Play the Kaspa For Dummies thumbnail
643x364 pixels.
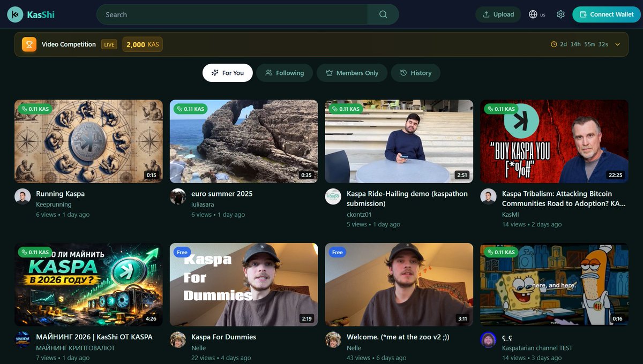tap(244, 285)
